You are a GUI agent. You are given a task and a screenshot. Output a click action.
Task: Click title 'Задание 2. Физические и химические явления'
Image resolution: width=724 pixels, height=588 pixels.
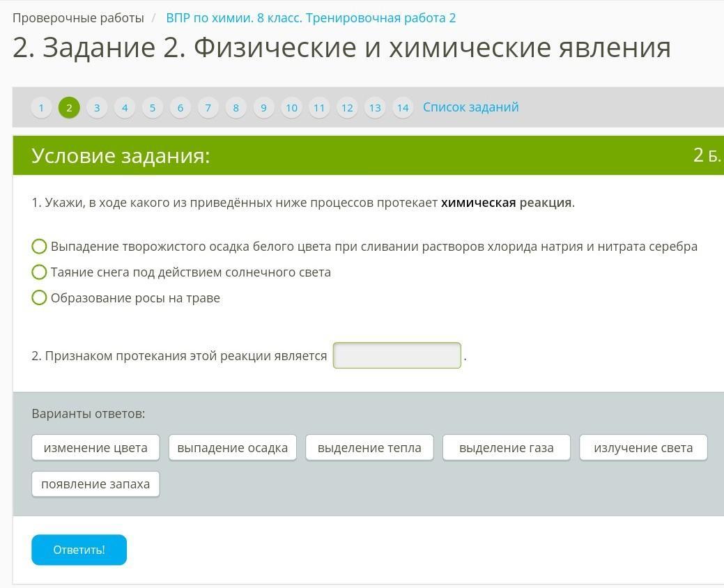[341, 47]
